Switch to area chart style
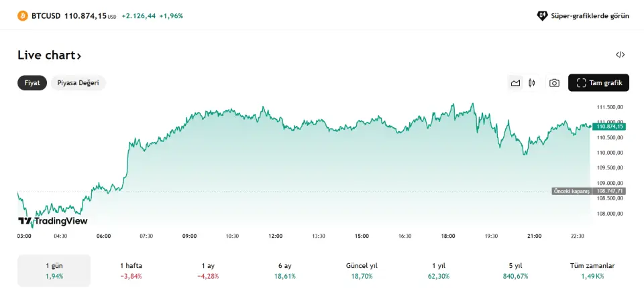Image resolution: width=644 pixels, height=288 pixels. coord(515,83)
